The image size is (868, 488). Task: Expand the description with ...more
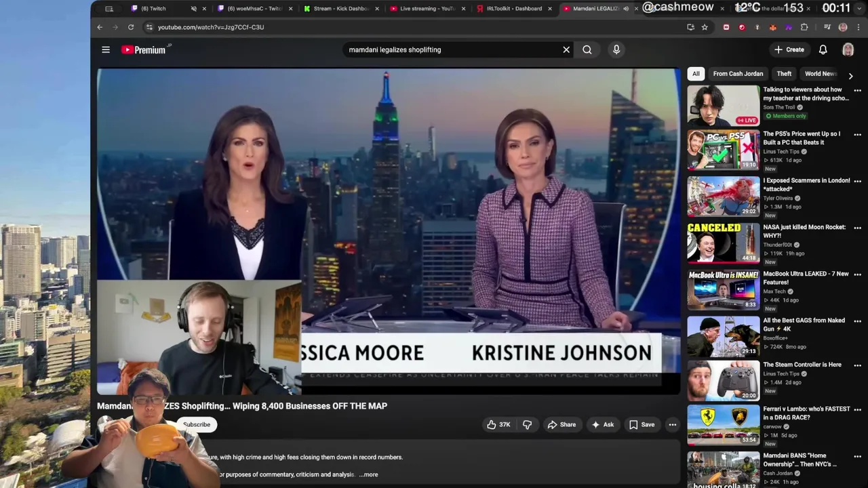click(x=369, y=474)
